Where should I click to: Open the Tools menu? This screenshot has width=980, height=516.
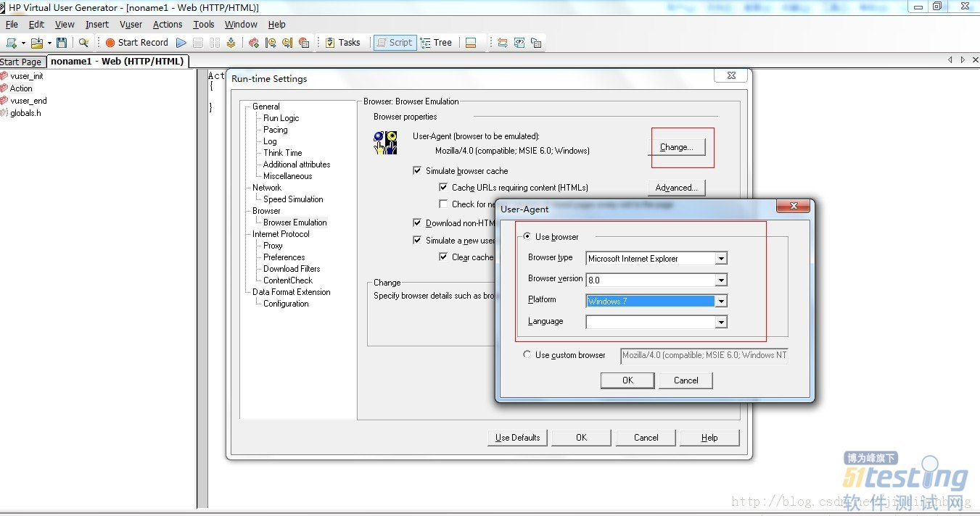(203, 24)
